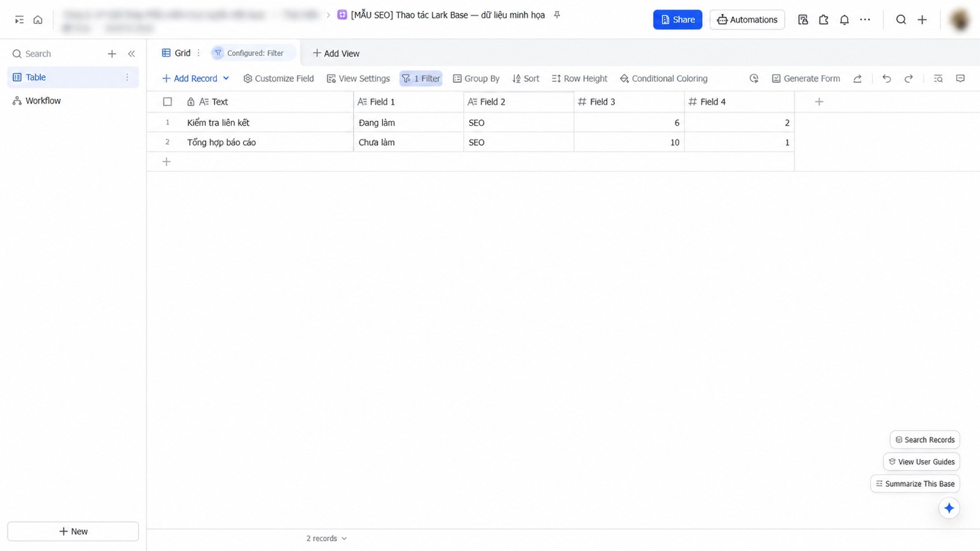Toggle the sidebar menu icon

19,20
